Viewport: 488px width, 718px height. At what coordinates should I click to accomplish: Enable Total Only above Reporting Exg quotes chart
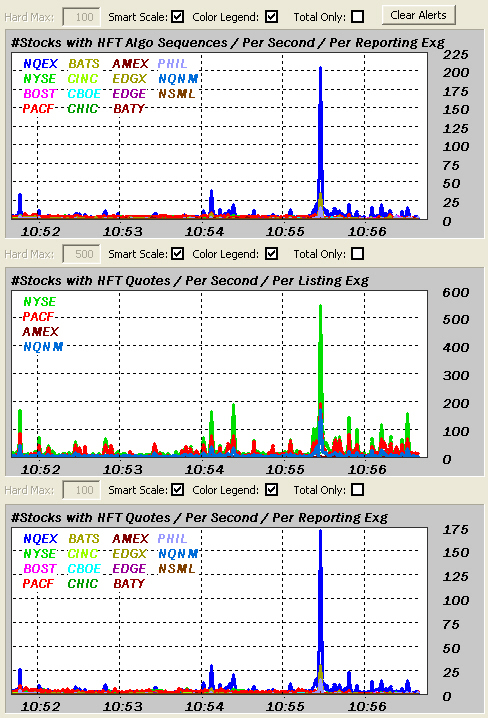(x=358, y=490)
